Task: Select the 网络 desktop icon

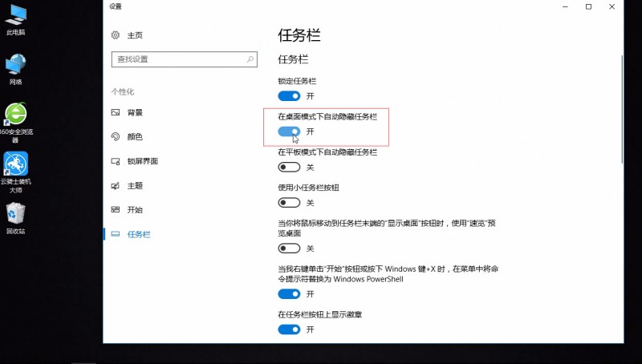Action: (x=16, y=69)
